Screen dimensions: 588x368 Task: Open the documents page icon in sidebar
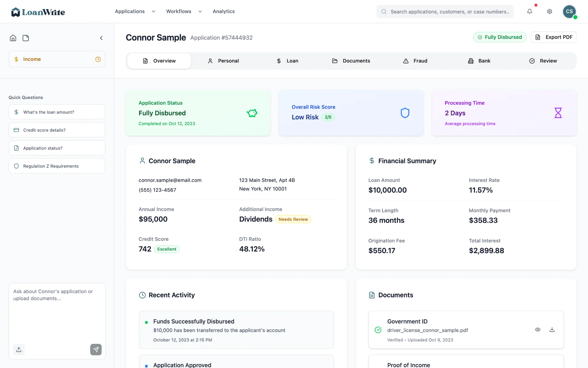coord(26,38)
